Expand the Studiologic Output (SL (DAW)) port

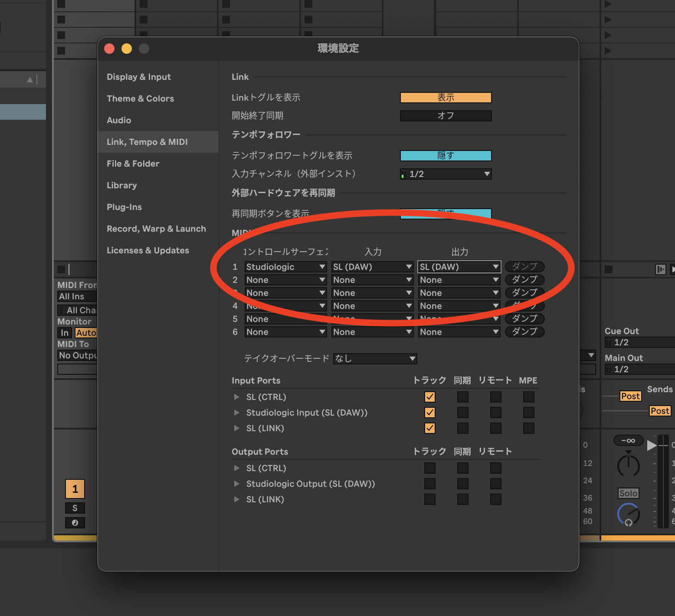tap(236, 484)
